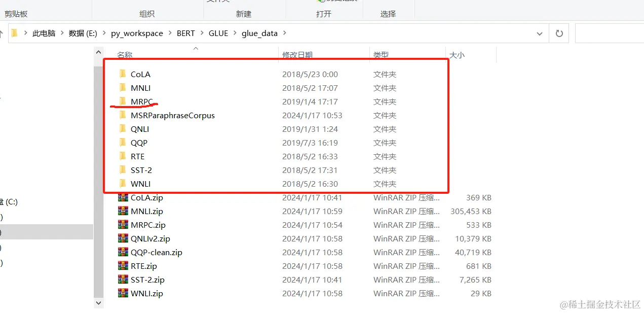Select the WNLI folder icon
644x313 pixels.
coord(122,184)
